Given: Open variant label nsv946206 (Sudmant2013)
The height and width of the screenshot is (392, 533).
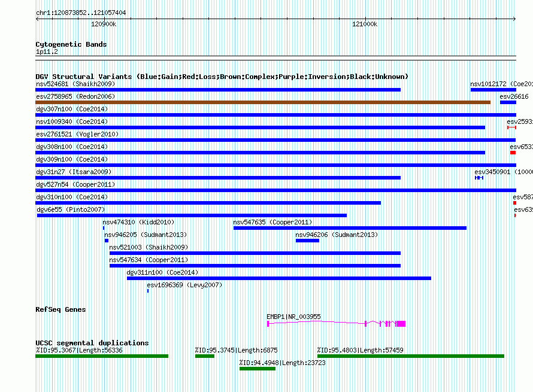Looking at the screenshot, I should pyautogui.click(x=337, y=235).
